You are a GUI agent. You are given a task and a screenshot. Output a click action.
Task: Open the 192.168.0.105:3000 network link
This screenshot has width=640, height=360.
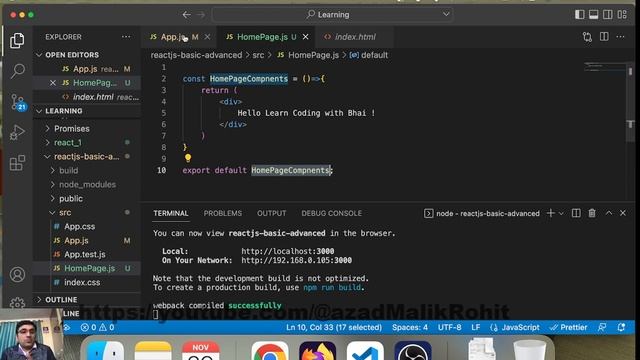click(x=296, y=260)
